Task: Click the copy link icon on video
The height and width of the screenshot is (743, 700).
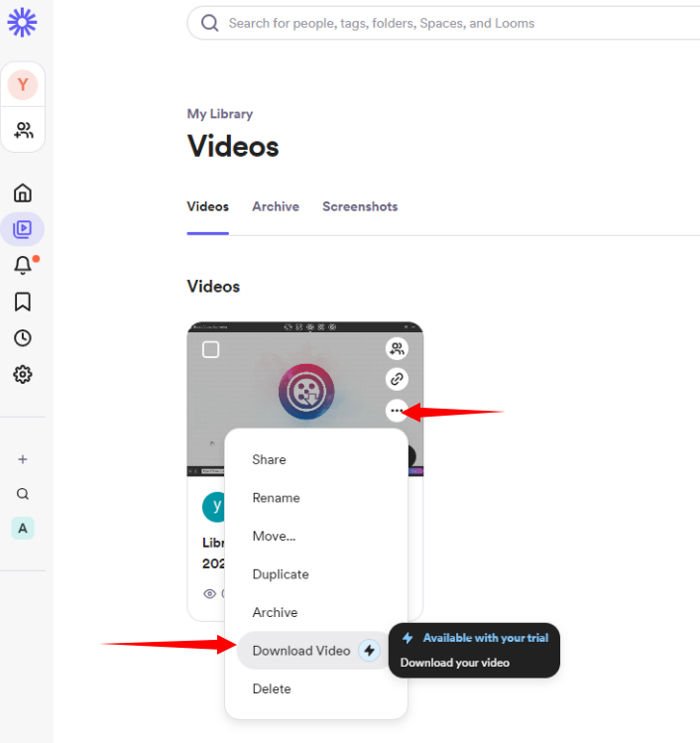Action: coord(397,379)
